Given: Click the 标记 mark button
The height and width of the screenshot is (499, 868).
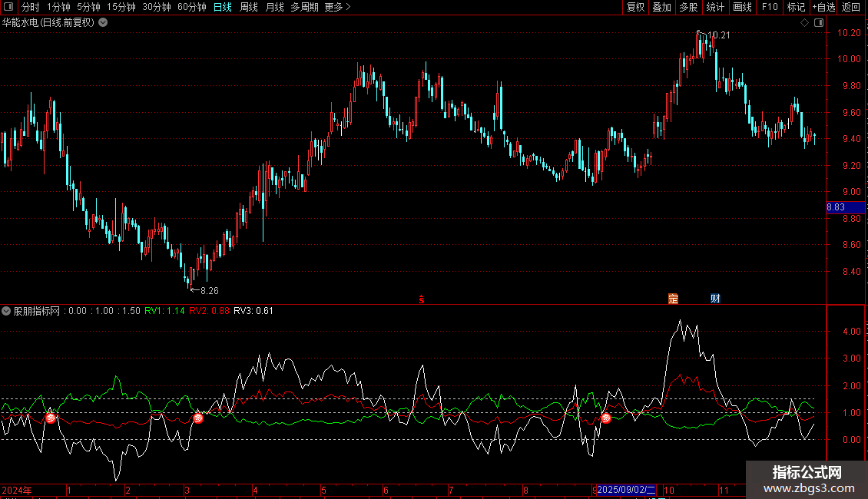Looking at the screenshot, I should point(796,7).
